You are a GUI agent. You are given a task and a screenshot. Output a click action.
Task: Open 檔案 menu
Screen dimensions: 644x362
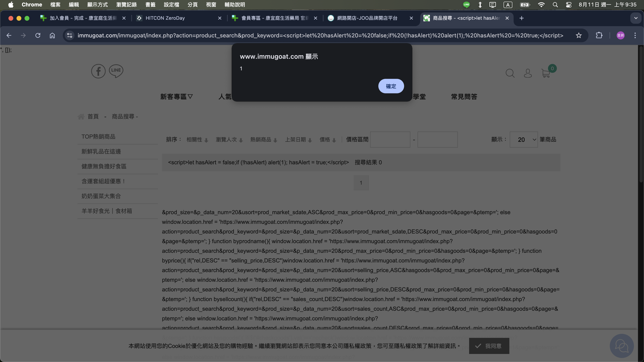click(55, 4)
